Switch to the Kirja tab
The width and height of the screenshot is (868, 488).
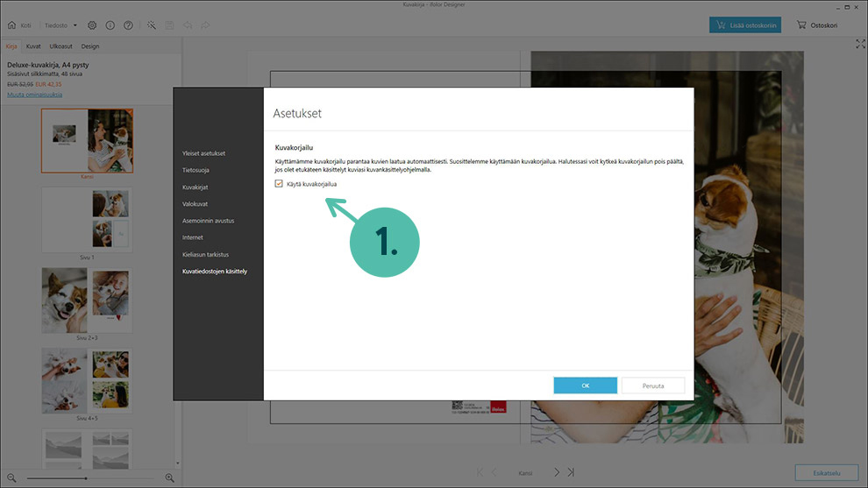[x=11, y=46]
